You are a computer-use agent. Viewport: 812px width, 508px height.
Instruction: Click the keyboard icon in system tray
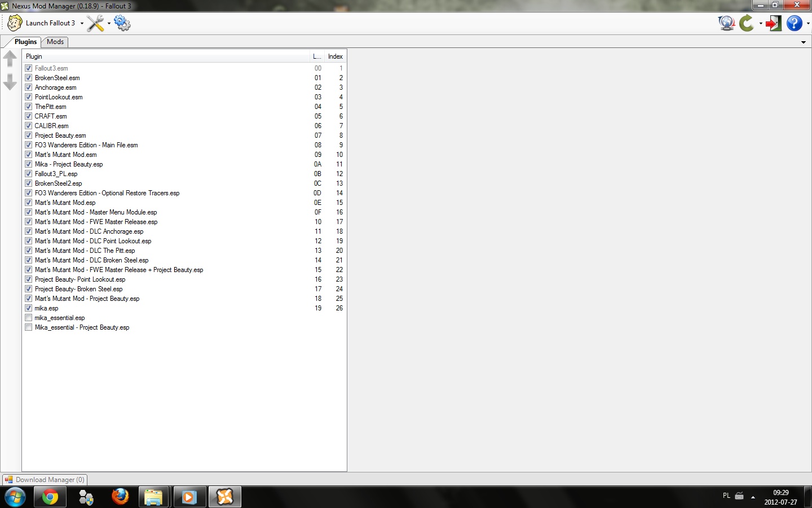click(x=739, y=496)
